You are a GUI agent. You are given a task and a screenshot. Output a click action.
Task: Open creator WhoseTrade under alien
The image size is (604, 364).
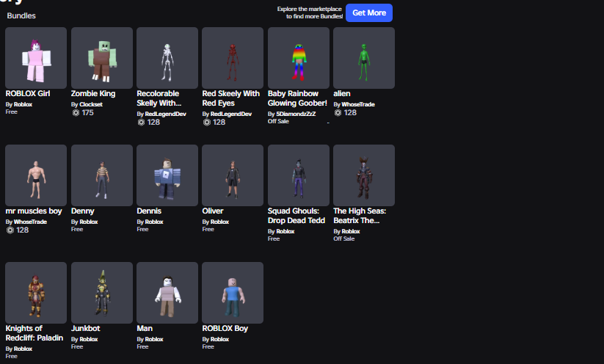point(358,104)
